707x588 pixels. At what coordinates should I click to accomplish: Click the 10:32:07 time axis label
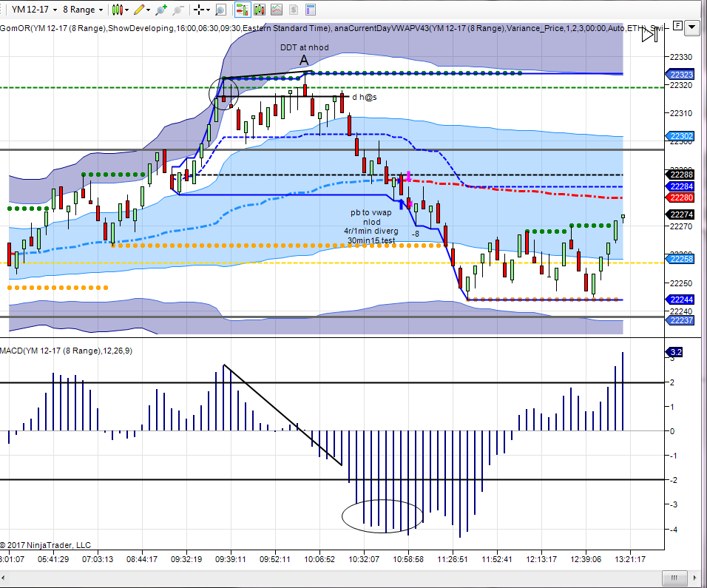click(364, 559)
